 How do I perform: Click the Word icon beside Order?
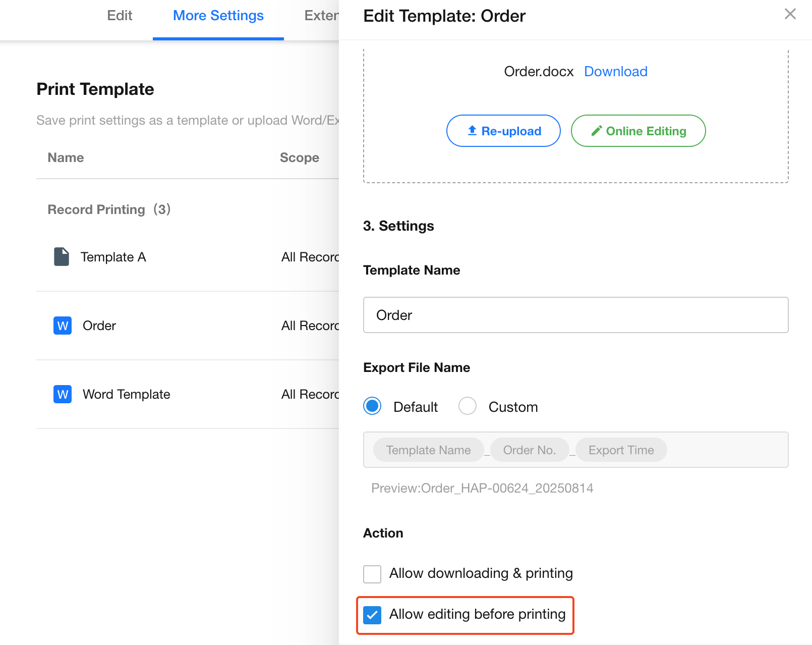tap(63, 326)
